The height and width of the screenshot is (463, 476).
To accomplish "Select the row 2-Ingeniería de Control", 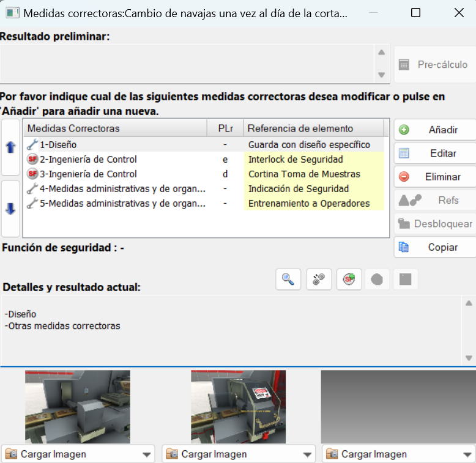I will [x=204, y=159].
